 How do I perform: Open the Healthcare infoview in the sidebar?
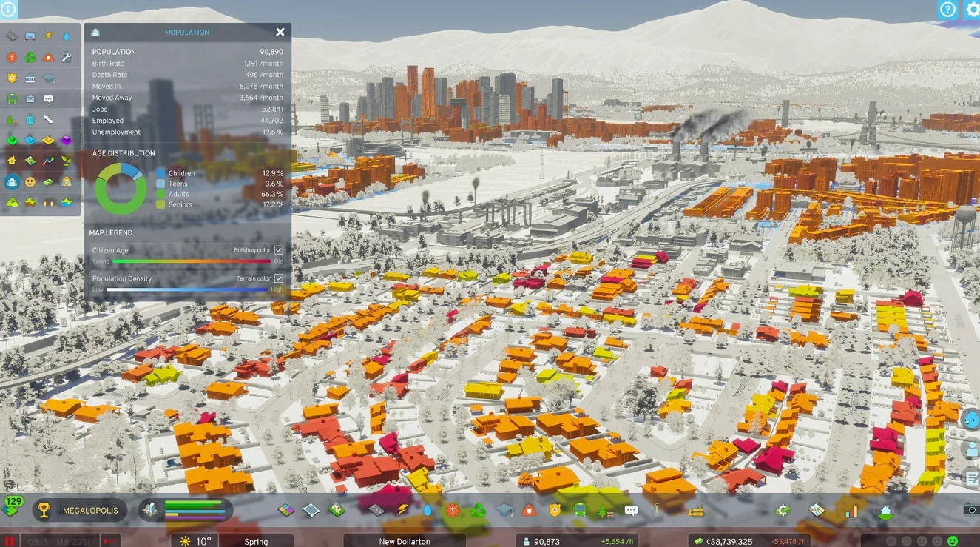point(10,57)
